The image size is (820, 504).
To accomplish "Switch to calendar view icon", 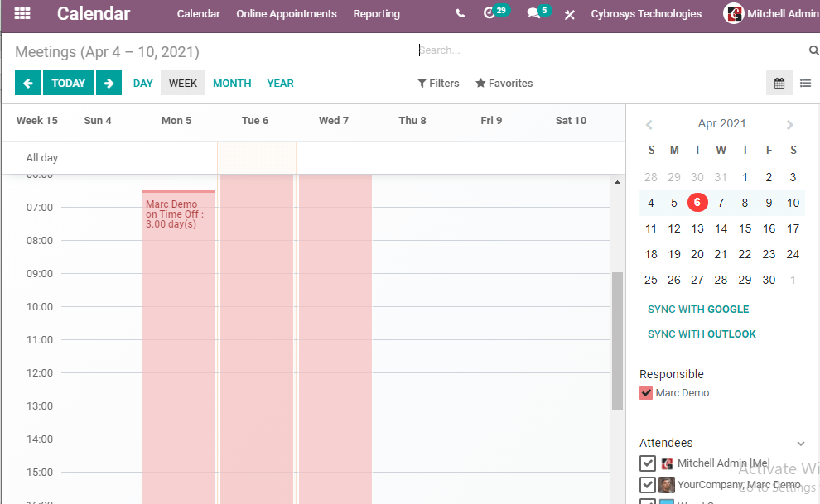I will (779, 83).
